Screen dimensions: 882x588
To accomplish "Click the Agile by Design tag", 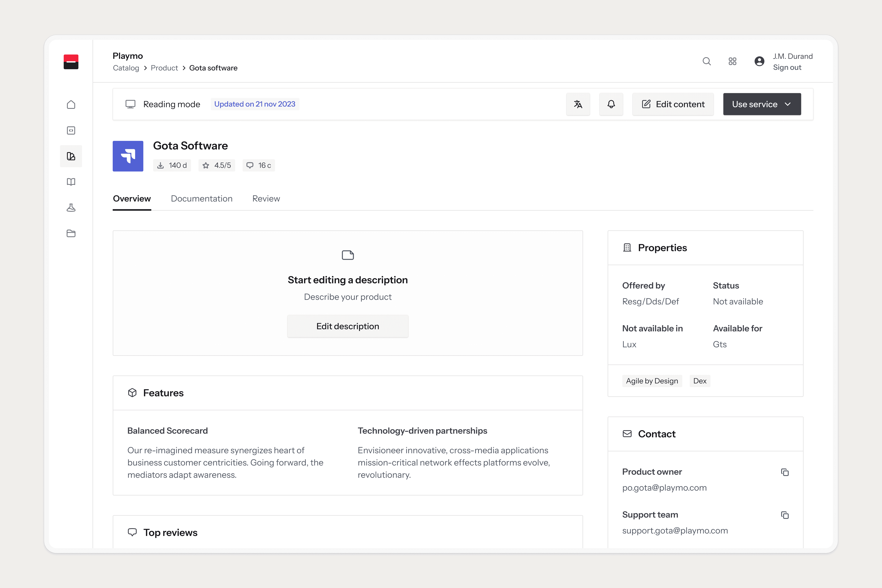I will [x=652, y=381].
